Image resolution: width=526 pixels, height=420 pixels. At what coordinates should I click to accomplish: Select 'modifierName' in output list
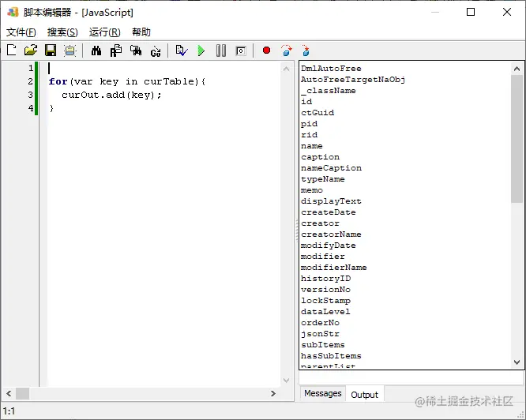click(334, 268)
